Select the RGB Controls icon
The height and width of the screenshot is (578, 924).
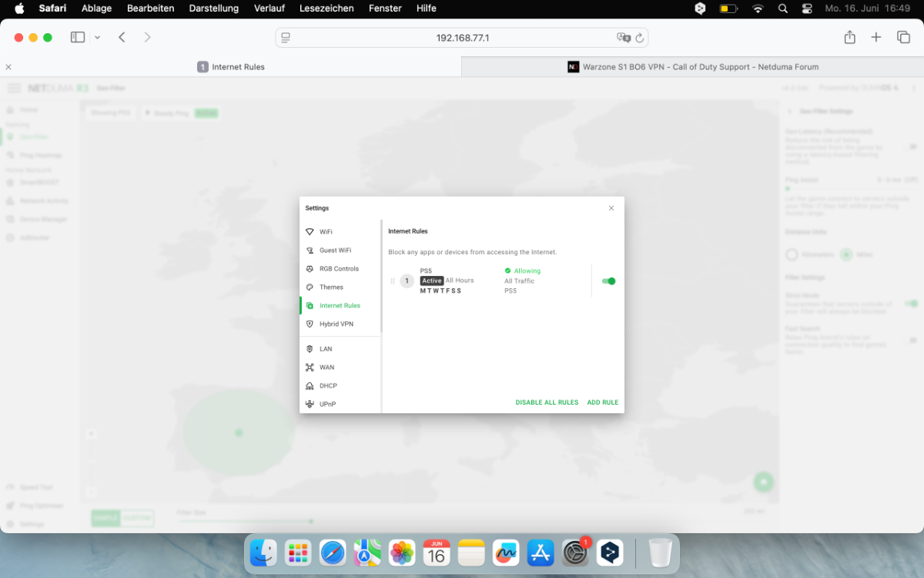(x=310, y=269)
